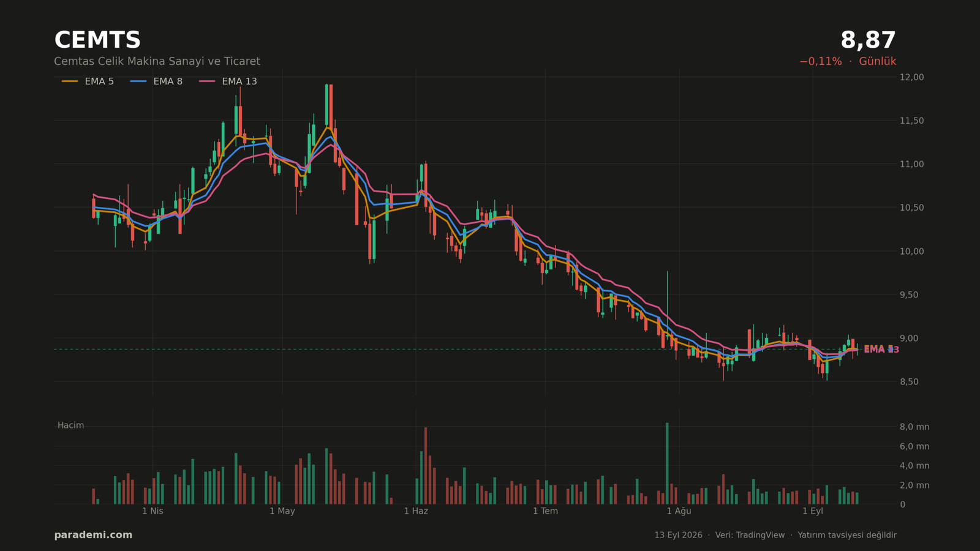Viewport: 980px width, 551px height.
Task: Click the tallest green volume bar above 8,0 mn
Action: (667, 463)
